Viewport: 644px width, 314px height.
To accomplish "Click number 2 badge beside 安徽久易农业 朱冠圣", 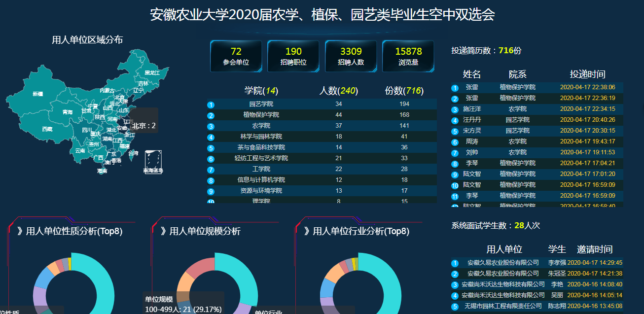I will pyautogui.click(x=455, y=274).
